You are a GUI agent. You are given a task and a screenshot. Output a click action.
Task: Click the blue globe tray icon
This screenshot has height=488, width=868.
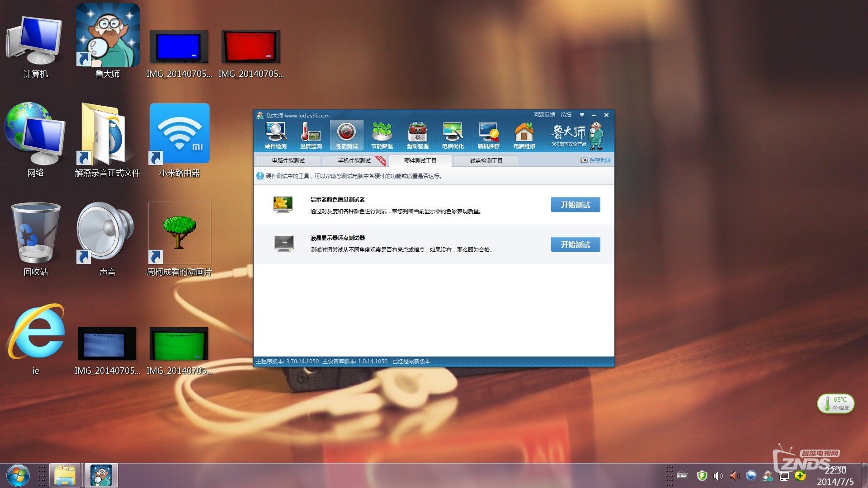pyautogui.click(x=751, y=475)
